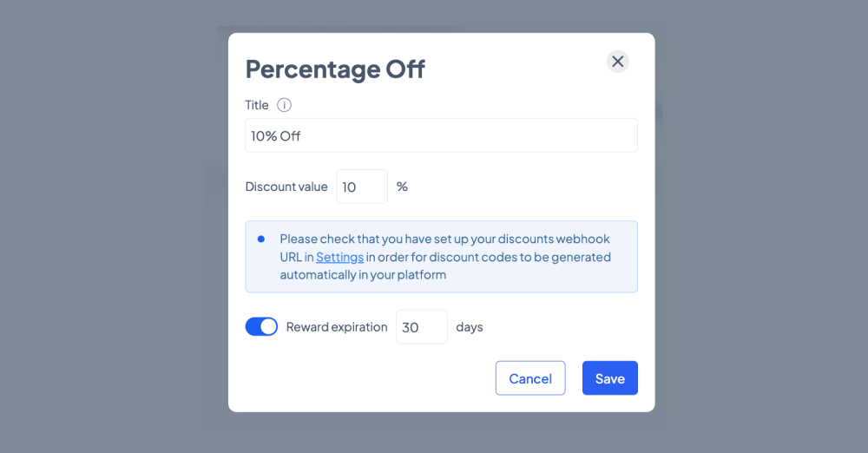Disable the Reward expiration toggle
The image size is (868, 453).
coord(261,327)
